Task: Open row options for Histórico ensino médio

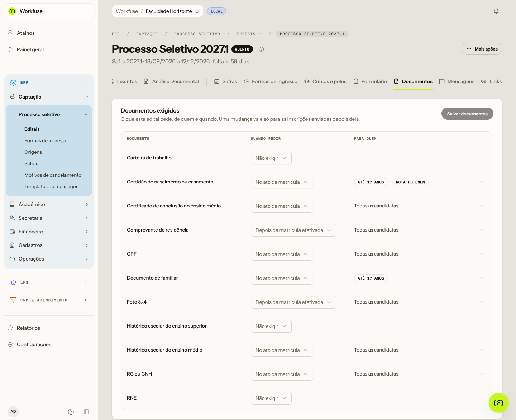Action: coord(482,350)
